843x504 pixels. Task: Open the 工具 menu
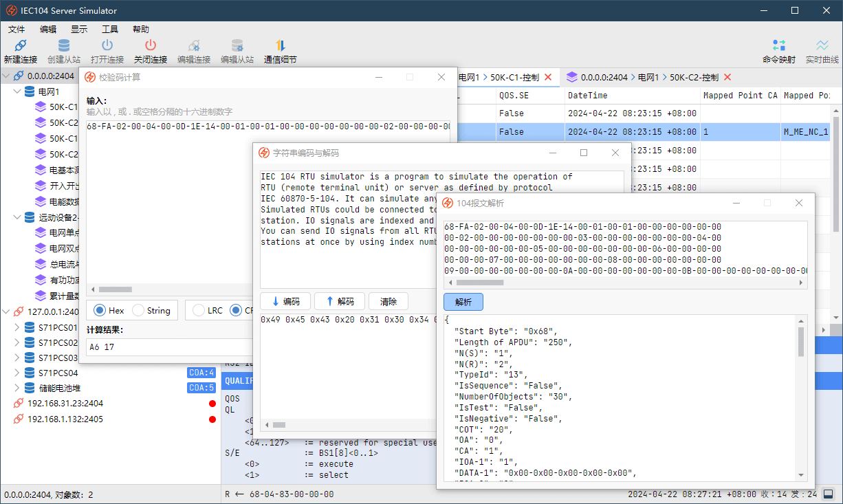(x=109, y=30)
